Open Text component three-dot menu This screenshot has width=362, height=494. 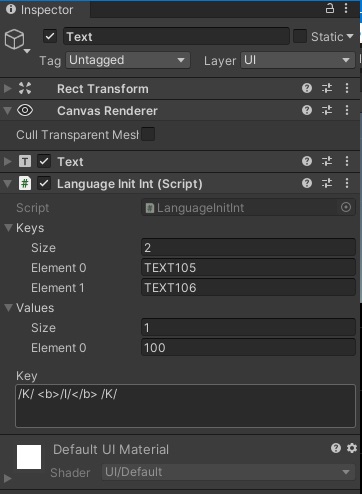pos(347,161)
